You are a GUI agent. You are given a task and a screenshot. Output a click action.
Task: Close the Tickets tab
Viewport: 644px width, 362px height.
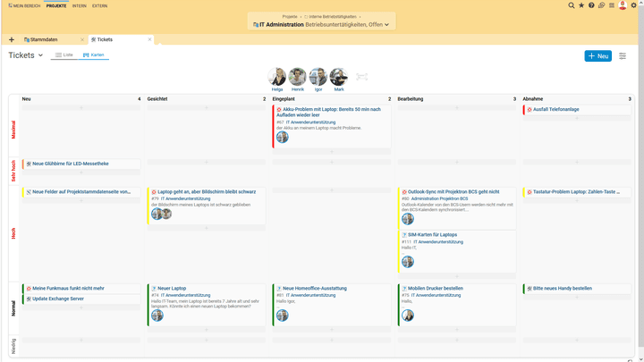149,39
